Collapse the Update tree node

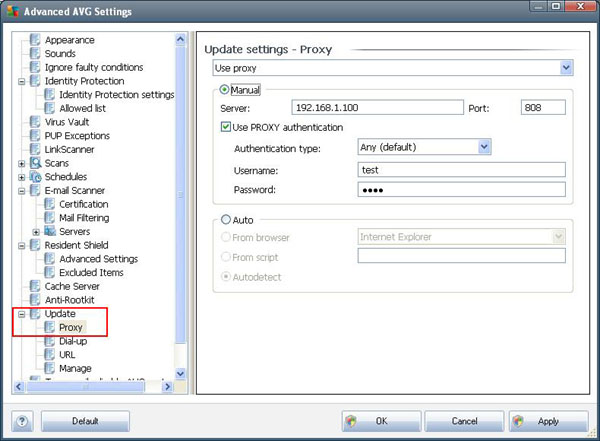(22, 314)
